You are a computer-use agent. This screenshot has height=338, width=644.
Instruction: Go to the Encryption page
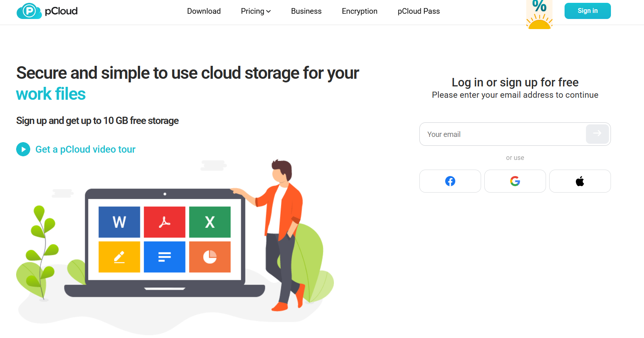pos(359,11)
